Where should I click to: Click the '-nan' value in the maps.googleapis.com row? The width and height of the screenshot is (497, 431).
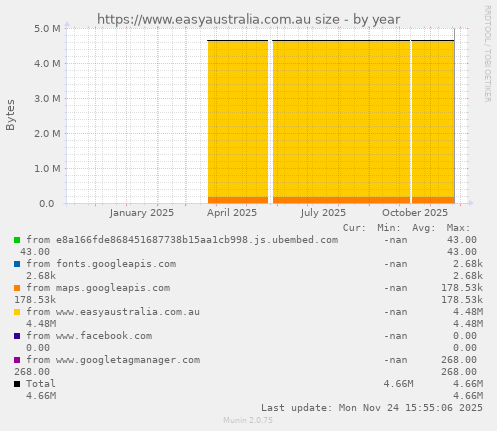pyautogui.click(x=395, y=288)
